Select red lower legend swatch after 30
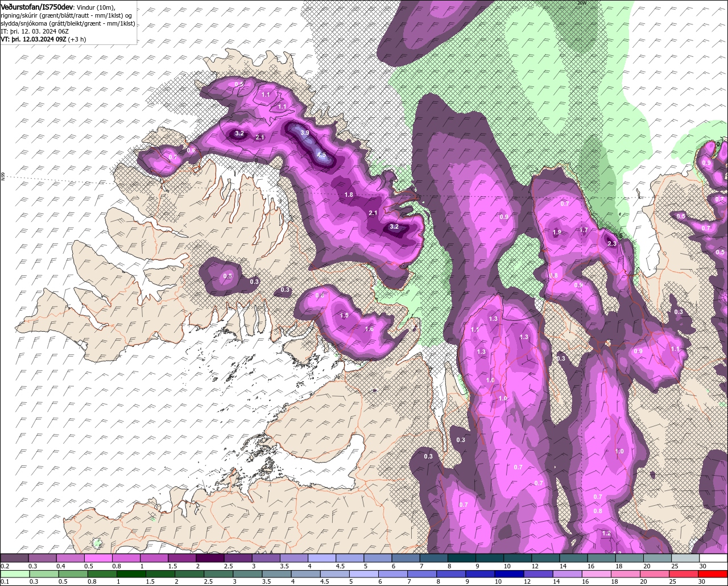The width and height of the screenshot is (728, 586). [x=714, y=573]
